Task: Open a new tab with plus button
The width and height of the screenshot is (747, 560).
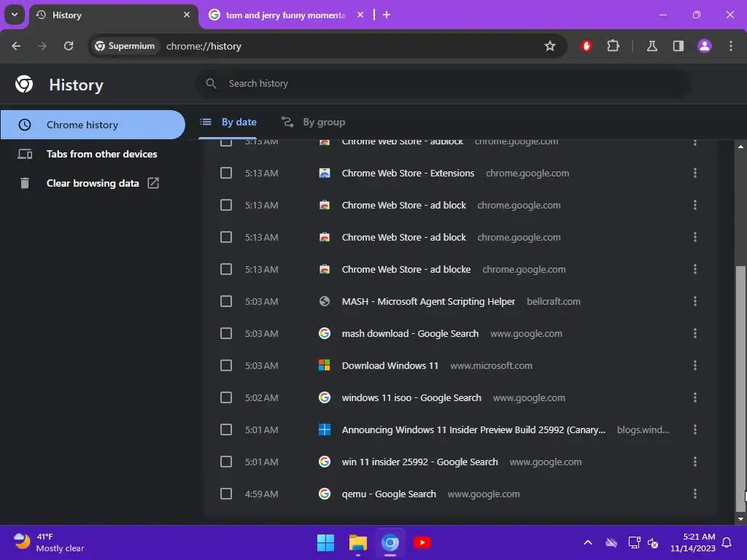Action: click(x=387, y=15)
